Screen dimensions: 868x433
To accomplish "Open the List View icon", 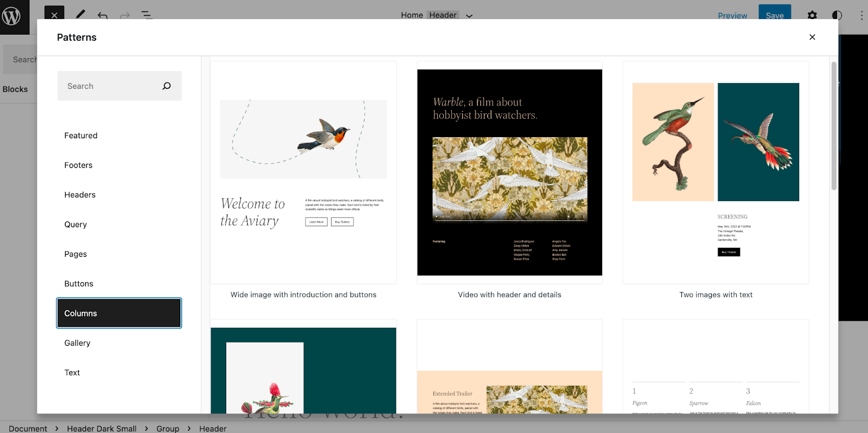I will pyautogui.click(x=147, y=15).
